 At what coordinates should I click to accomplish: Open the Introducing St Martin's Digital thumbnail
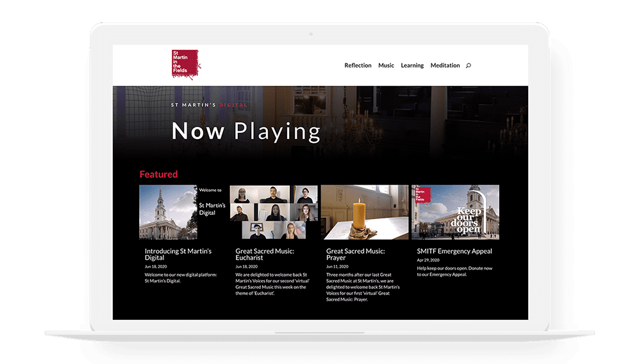(183, 212)
